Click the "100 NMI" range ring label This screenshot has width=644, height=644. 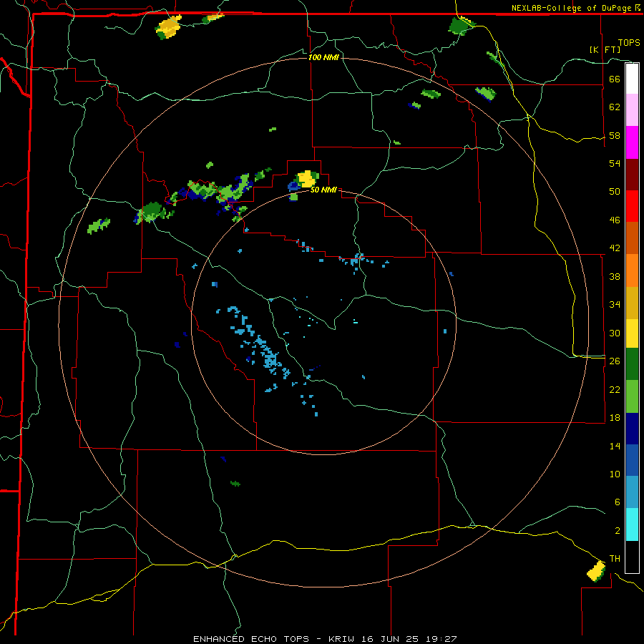tap(323, 57)
